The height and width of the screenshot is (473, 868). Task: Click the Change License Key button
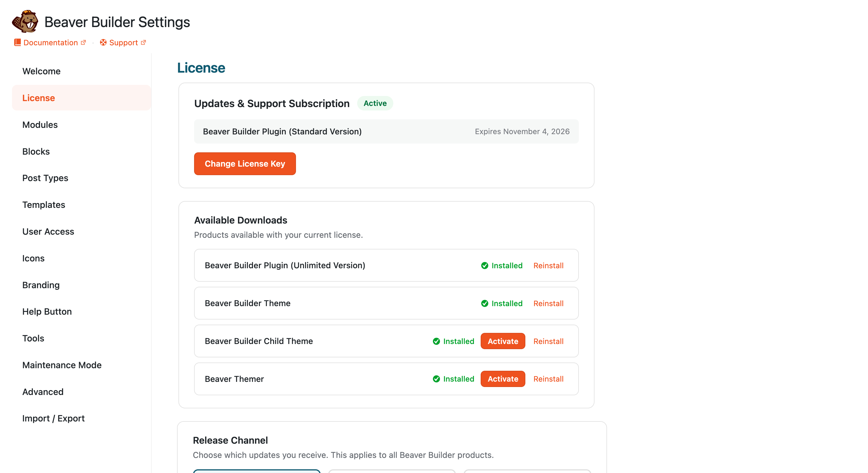pos(245,163)
